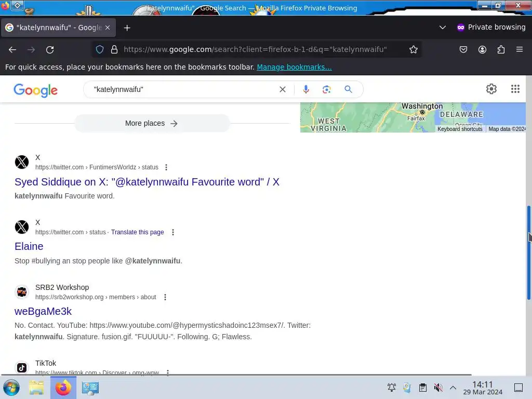Click the SRB2 Workshop site name
The width and height of the screenshot is (532, 399).
[62, 287]
